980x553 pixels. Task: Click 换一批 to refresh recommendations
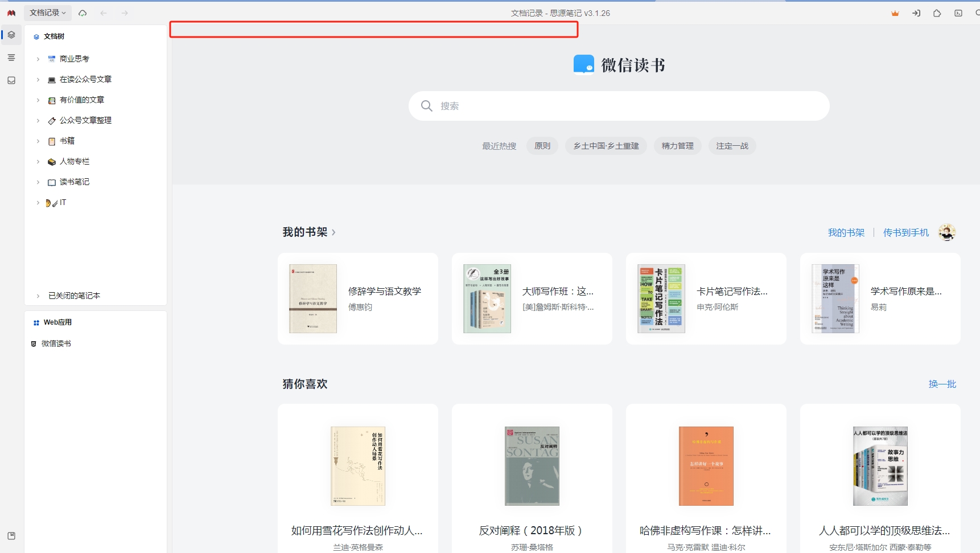point(942,384)
